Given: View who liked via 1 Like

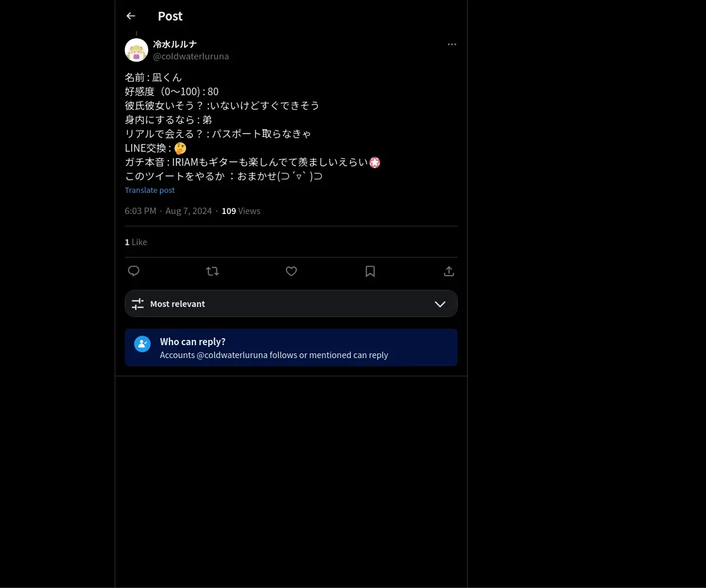Looking at the screenshot, I should [136, 242].
